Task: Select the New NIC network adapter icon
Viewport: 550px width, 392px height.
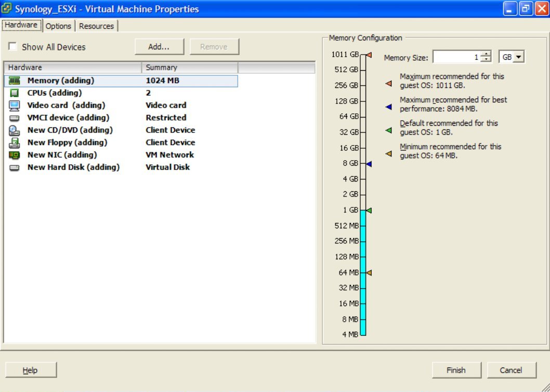Action: [x=14, y=155]
